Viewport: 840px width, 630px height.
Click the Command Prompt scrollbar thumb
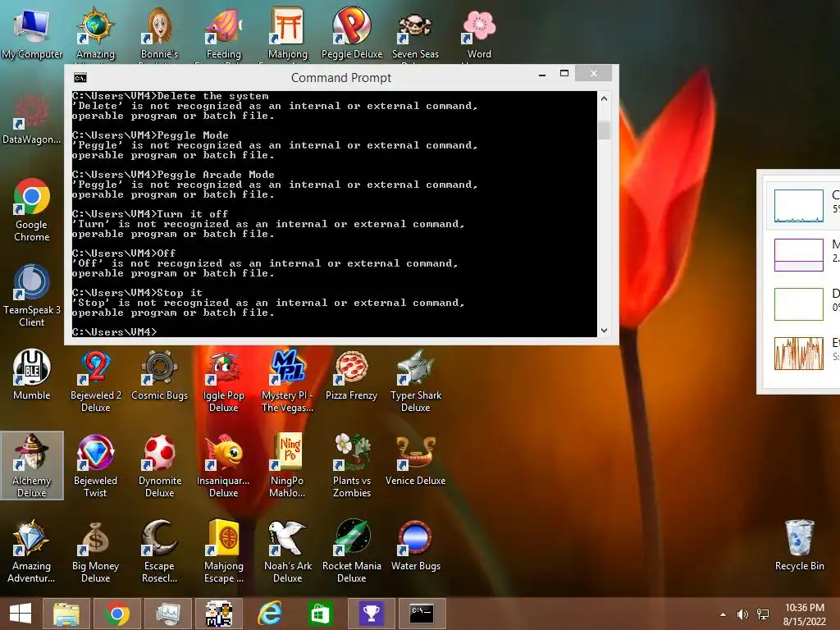[604, 130]
